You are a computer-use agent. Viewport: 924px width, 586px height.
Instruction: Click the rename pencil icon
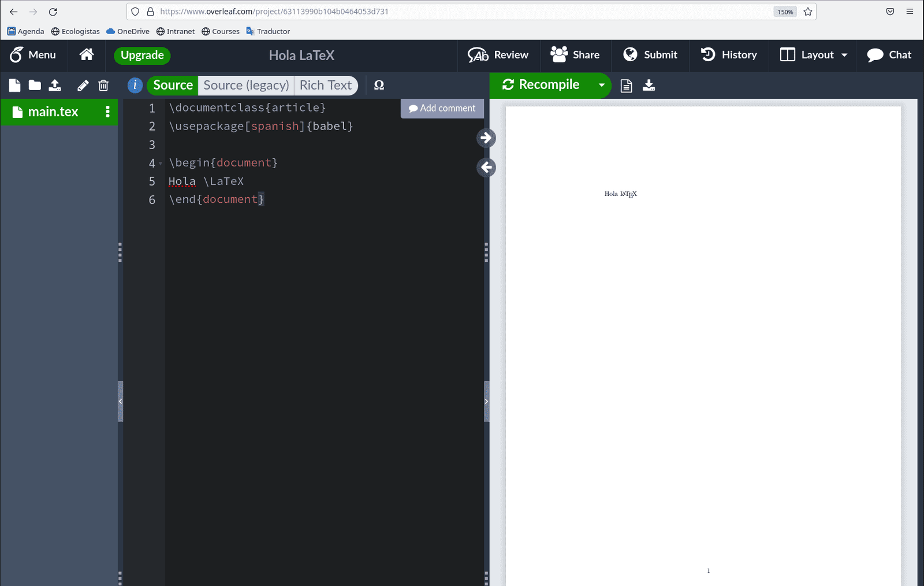coord(83,86)
